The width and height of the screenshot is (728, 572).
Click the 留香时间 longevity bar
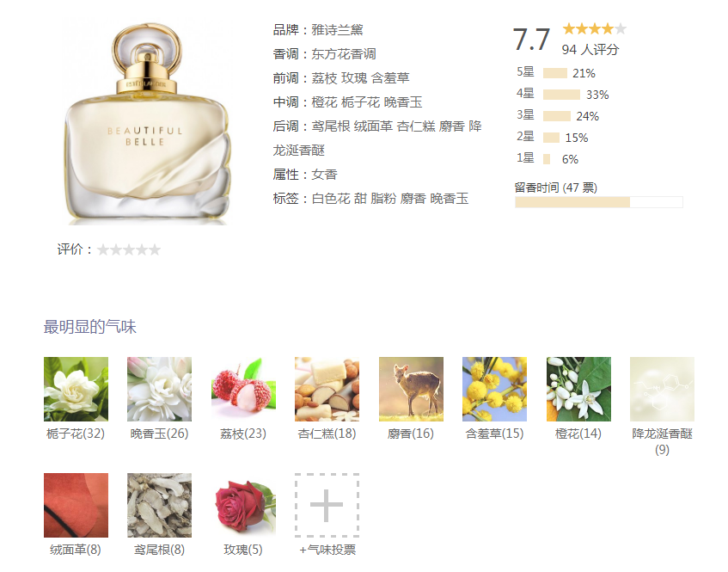598,202
